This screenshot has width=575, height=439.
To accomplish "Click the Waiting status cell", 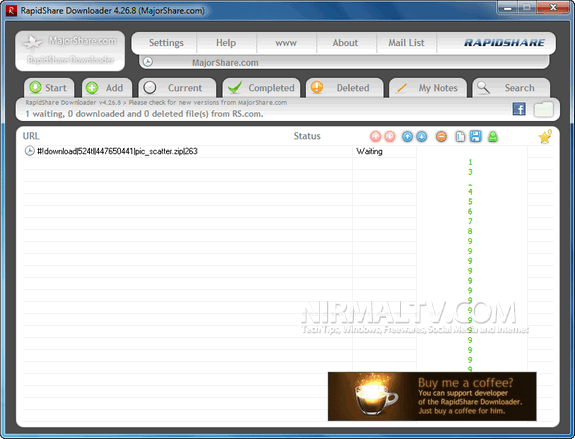I will [384, 151].
